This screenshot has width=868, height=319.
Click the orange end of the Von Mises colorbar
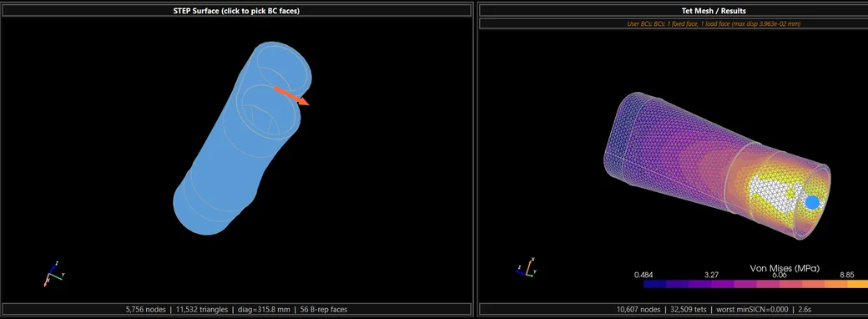point(857,284)
